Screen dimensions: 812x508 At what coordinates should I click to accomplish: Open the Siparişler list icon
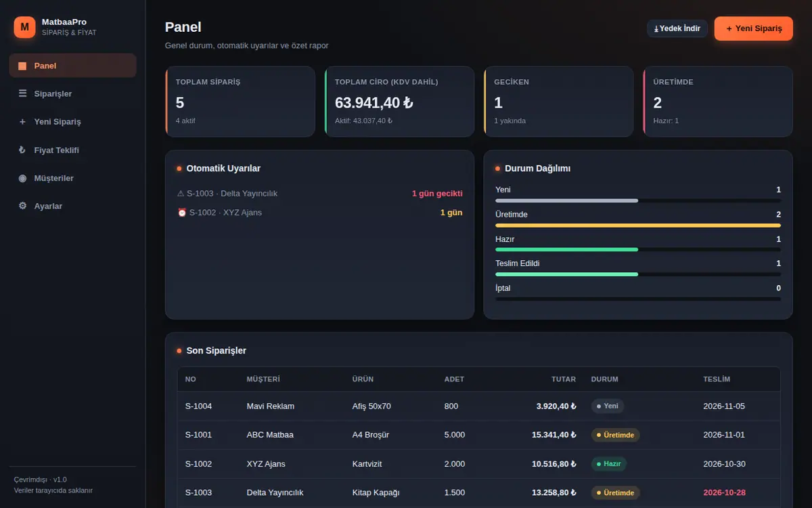tap(22, 93)
